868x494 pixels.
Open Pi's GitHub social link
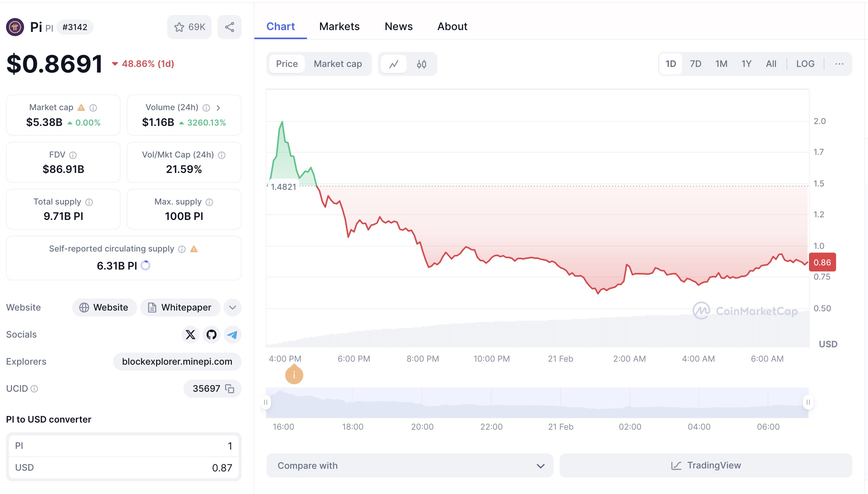[x=212, y=335]
